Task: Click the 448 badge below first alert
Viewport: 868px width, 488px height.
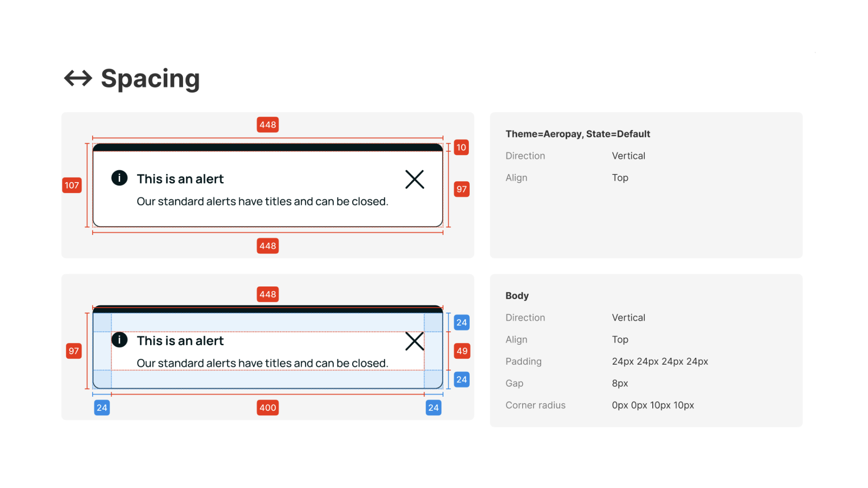Action: pyautogui.click(x=268, y=246)
